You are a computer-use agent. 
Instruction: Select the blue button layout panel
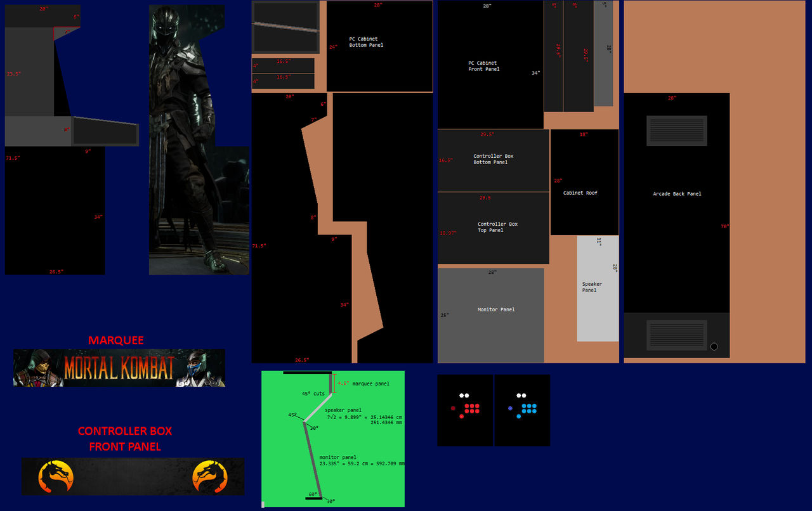[522, 410]
